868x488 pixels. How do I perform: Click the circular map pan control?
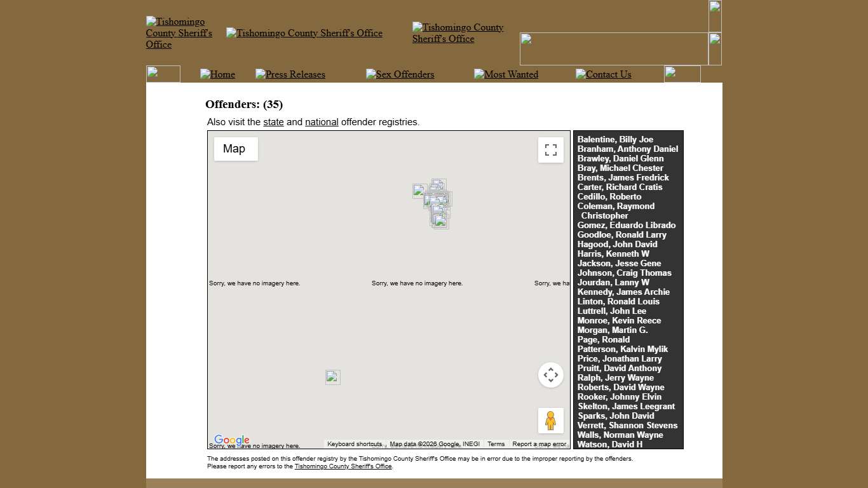(550, 375)
